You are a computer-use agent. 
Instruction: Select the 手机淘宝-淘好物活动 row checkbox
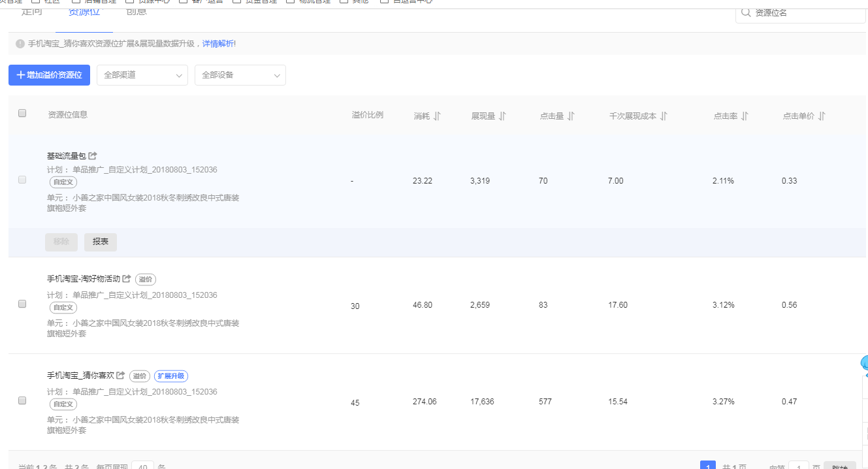[22, 304]
